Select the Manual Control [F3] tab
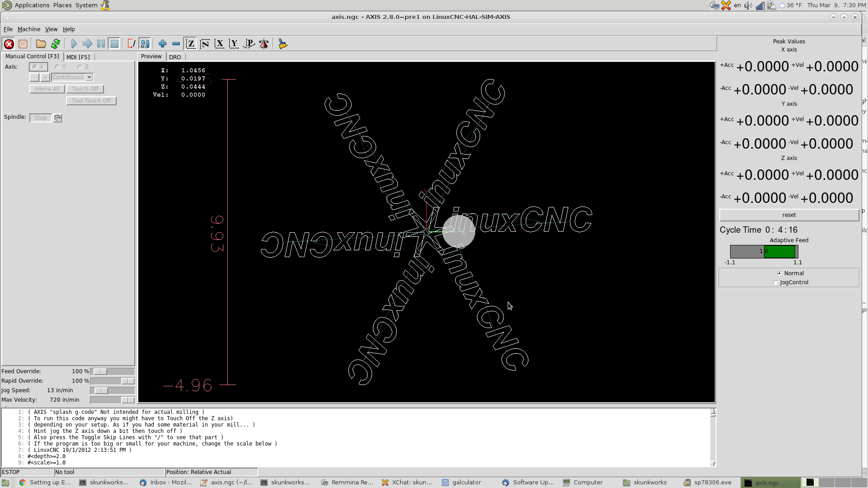868x488 pixels. click(x=32, y=56)
